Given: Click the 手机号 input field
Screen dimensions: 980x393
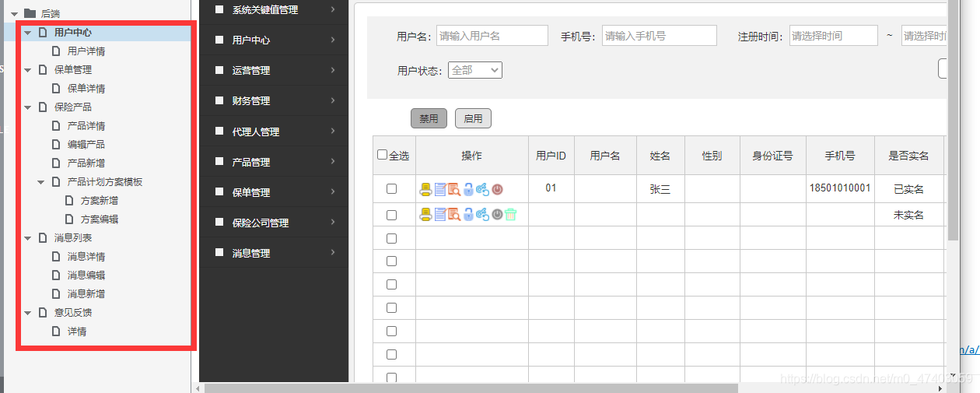Looking at the screenshot, I should (660, 36).
